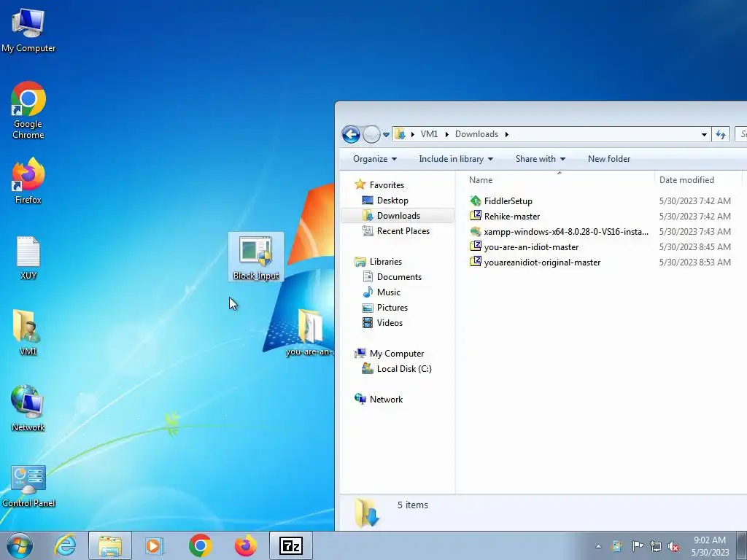Switch to 7-Zip in taskbar
The height and width of the screenshot is (560, 747).
coord(291,545)
